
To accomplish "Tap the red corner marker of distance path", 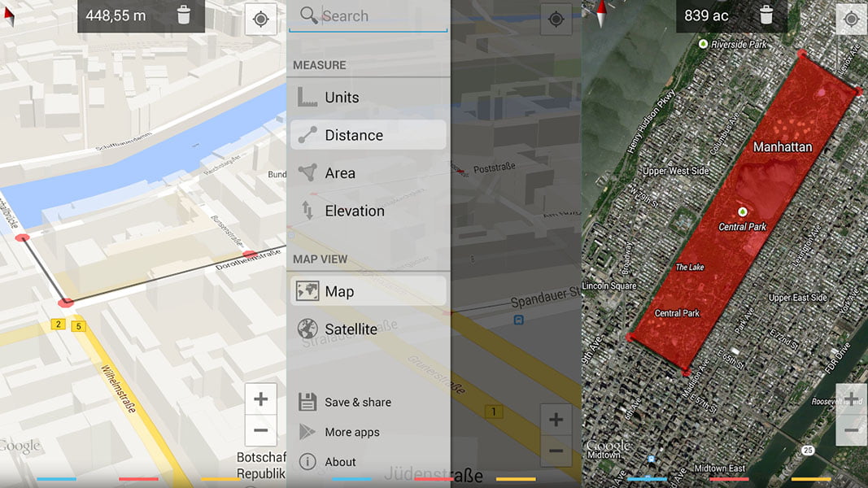I will [65, 302].
